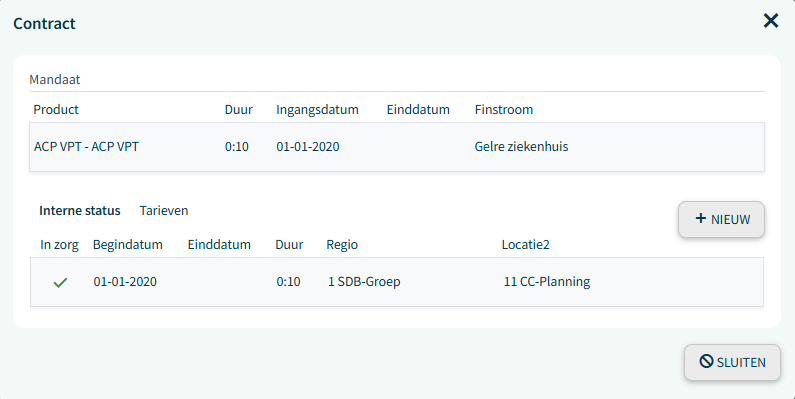Select the 11 CC-Planning location cell
This screenshot has height=399, width=795.
[547, 281]
